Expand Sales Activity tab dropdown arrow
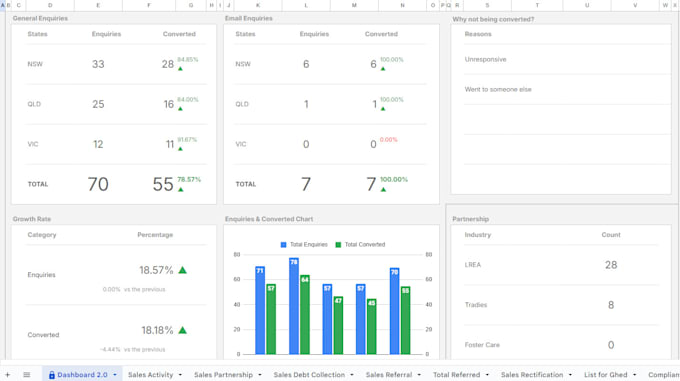The width and height of the screenshot is (680, 381). tap(180, 375)
